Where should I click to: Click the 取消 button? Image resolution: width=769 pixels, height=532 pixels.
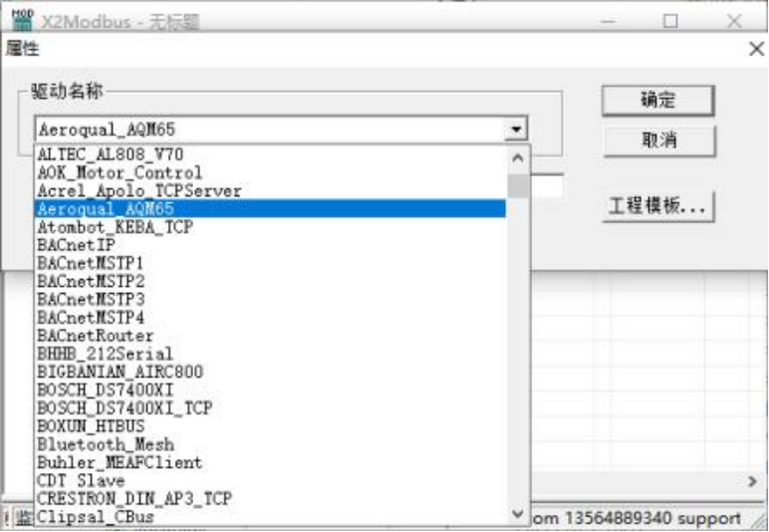[x=658, y=140]
